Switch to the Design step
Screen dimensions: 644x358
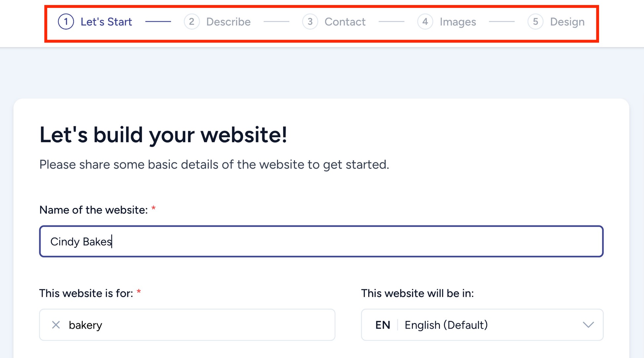(567, 21)
